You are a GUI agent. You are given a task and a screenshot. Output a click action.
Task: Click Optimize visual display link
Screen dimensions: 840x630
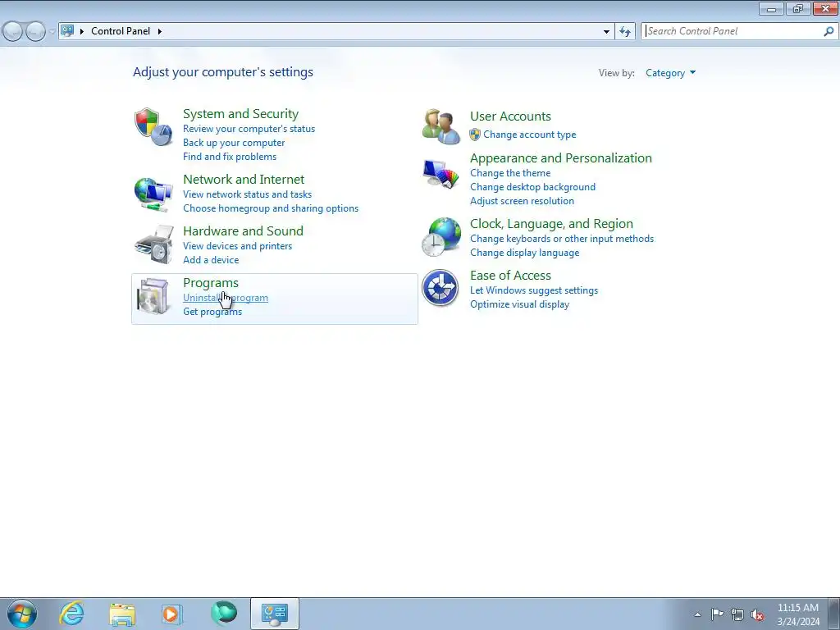tap(519, 304)
